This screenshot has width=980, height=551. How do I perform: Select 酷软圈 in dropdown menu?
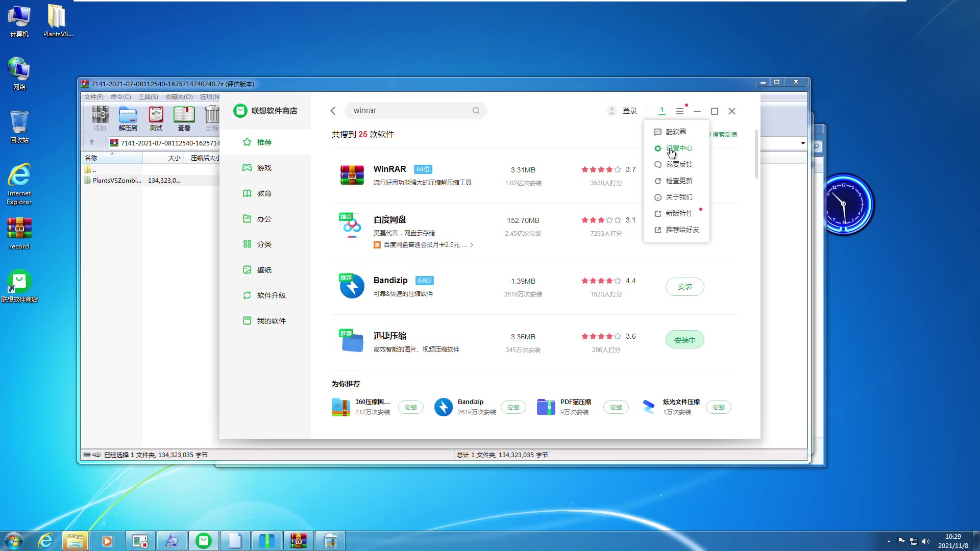676,132
